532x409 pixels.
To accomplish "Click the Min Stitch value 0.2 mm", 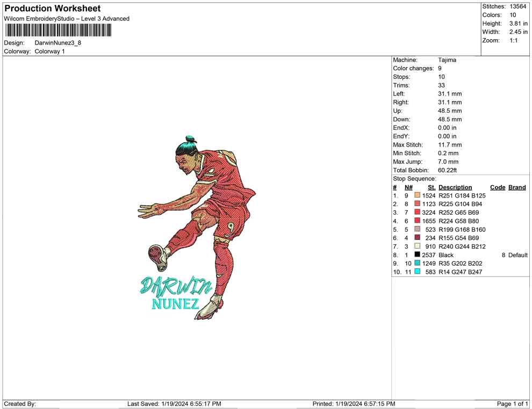I will pos(448,153).
